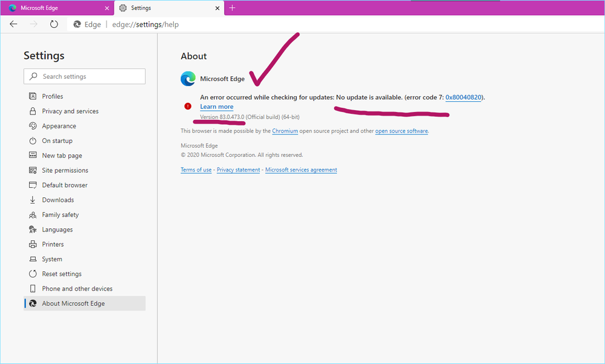Open the Chromium link
This screenshot has height=364, width=605.
point(285,131)
